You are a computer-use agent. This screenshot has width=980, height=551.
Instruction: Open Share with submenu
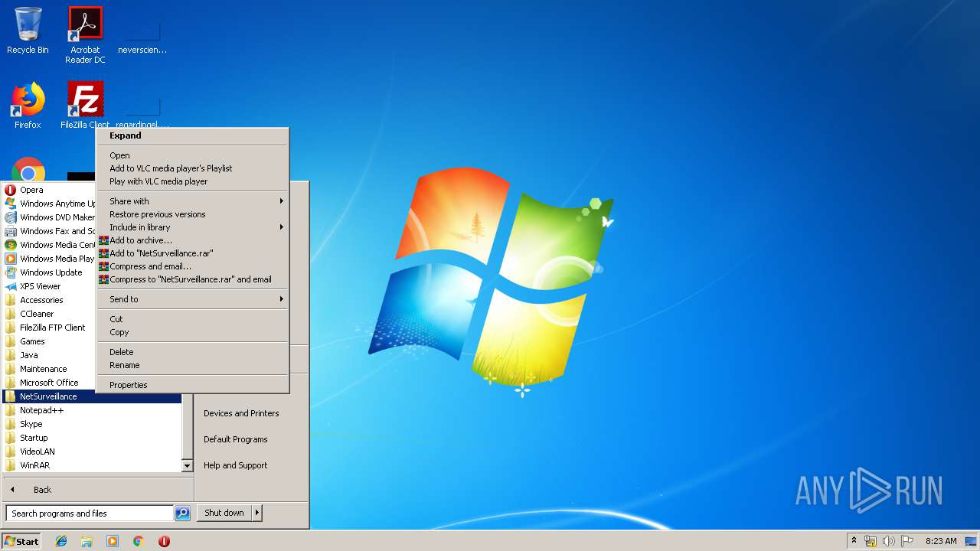pyautogui.click(x=192, y=201)
